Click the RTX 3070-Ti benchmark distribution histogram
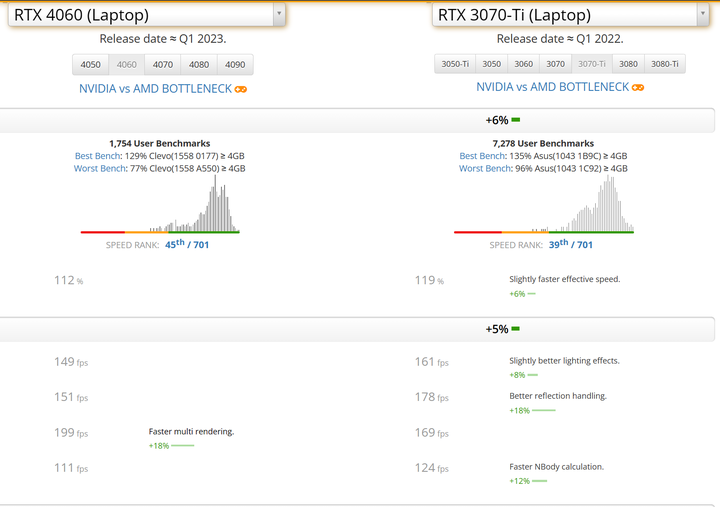The height and width of the screenshot is (507, 720). [x=544, y=204]
